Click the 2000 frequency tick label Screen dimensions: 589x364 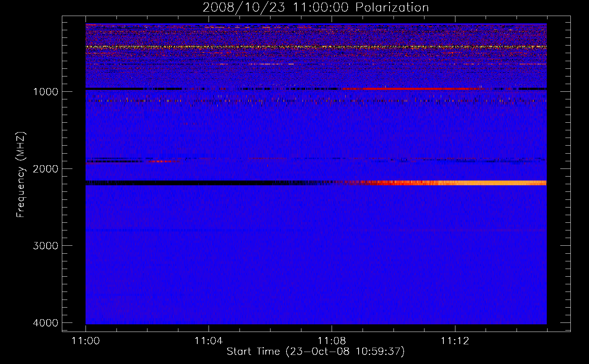click(46, 169)
